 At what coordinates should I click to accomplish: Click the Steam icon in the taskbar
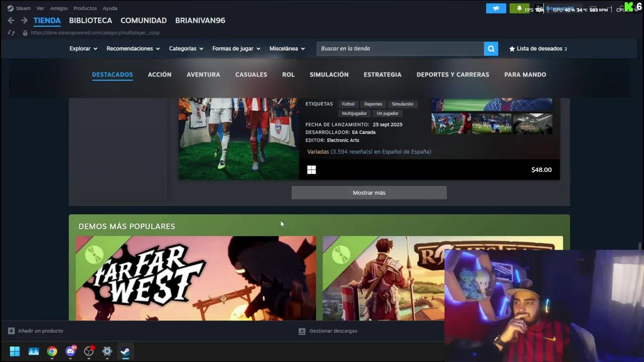pos(125,351)
